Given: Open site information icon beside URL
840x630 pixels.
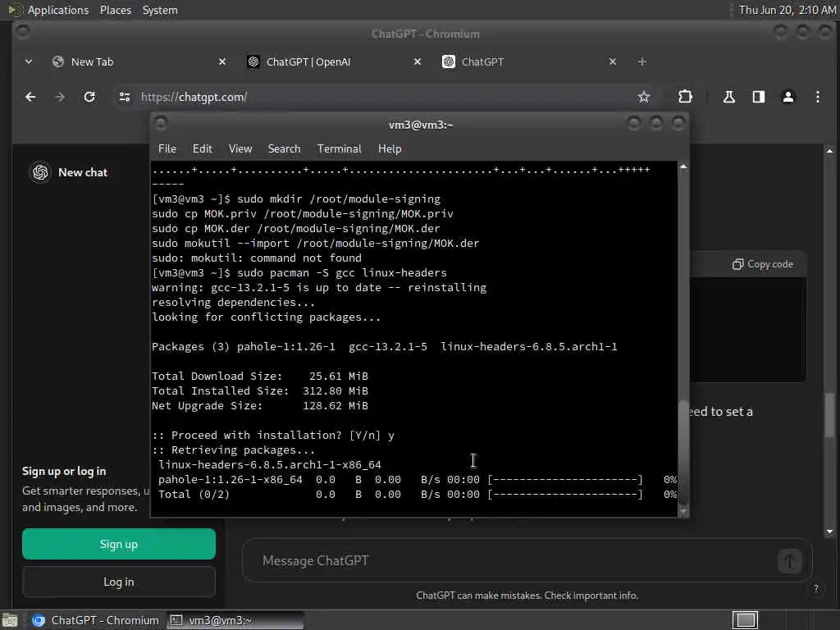Looking at the screenshot, I should 125,97.
